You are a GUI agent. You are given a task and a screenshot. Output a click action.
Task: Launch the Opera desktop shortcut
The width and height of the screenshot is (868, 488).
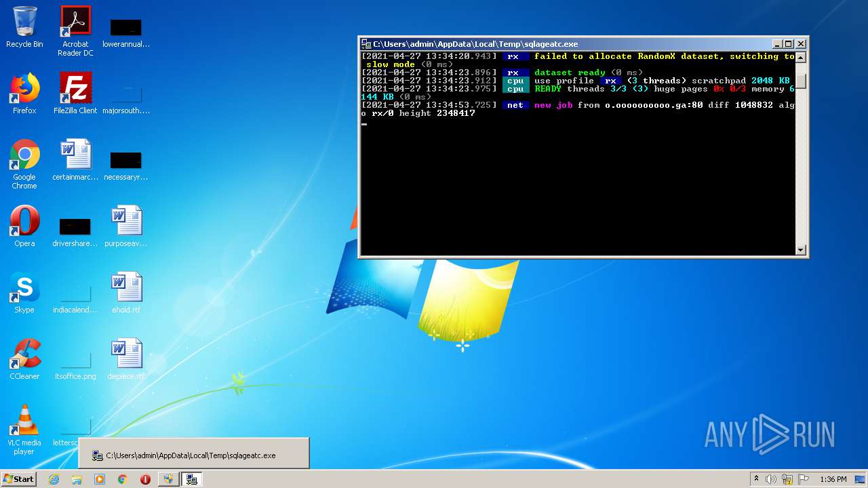(24, 226)
